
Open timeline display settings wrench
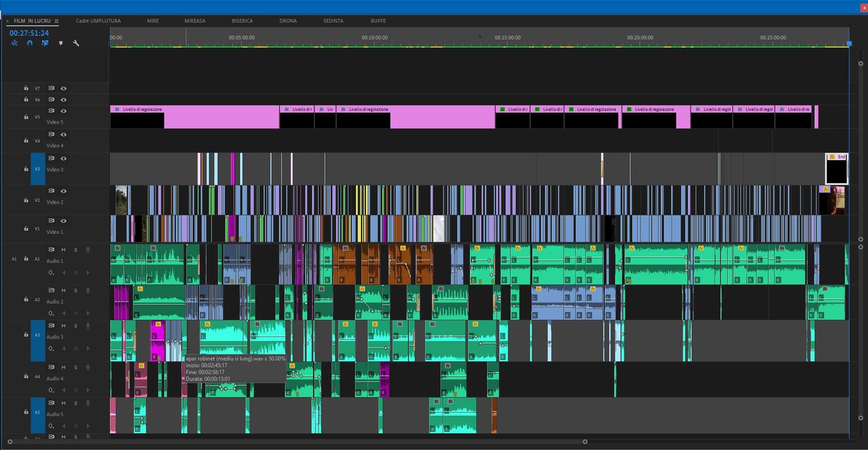click(x=76, y=43)
